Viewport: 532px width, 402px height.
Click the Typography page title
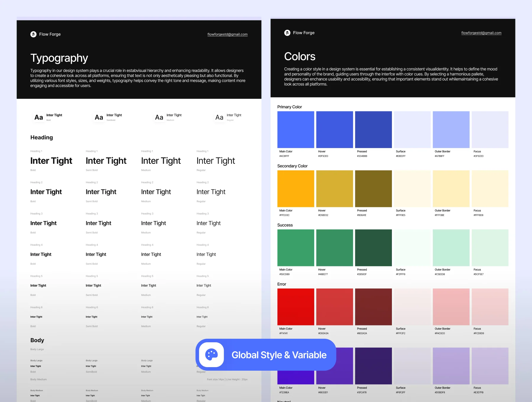point(59,58)
